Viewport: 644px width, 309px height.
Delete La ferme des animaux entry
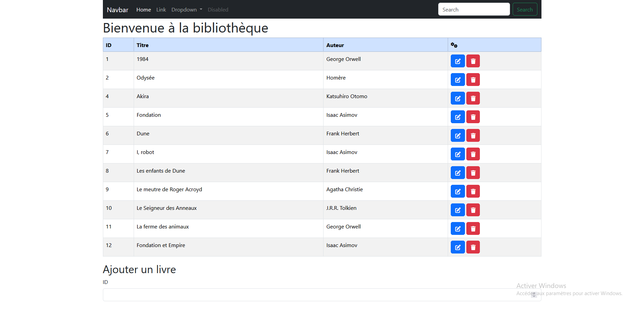pos(473,229)
